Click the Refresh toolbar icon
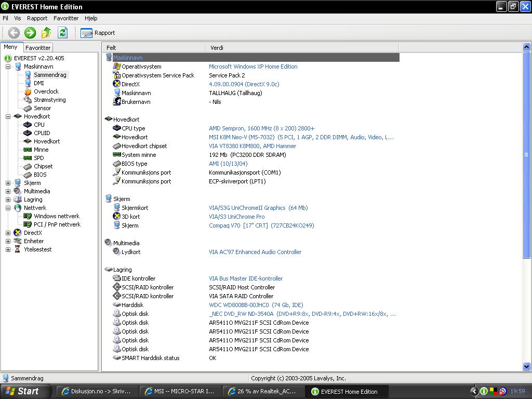The height and width of the screenshot is (399, 532). (62, 33)
